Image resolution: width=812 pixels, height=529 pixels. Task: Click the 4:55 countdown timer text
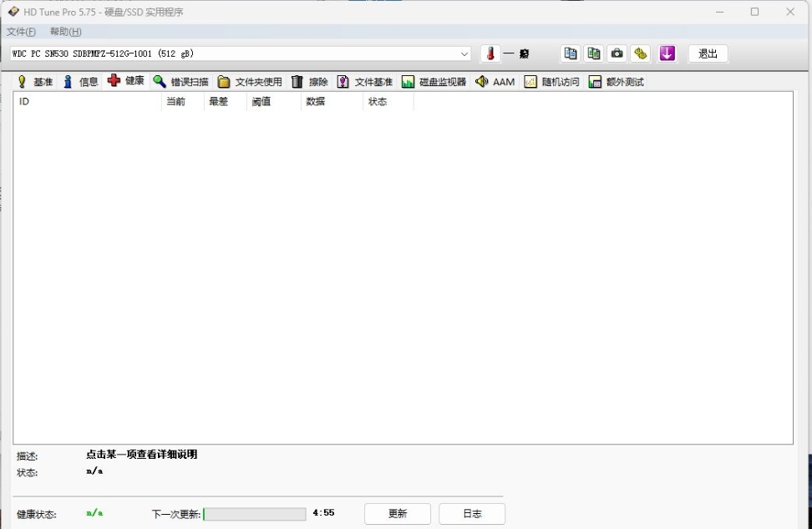[323, 512]
